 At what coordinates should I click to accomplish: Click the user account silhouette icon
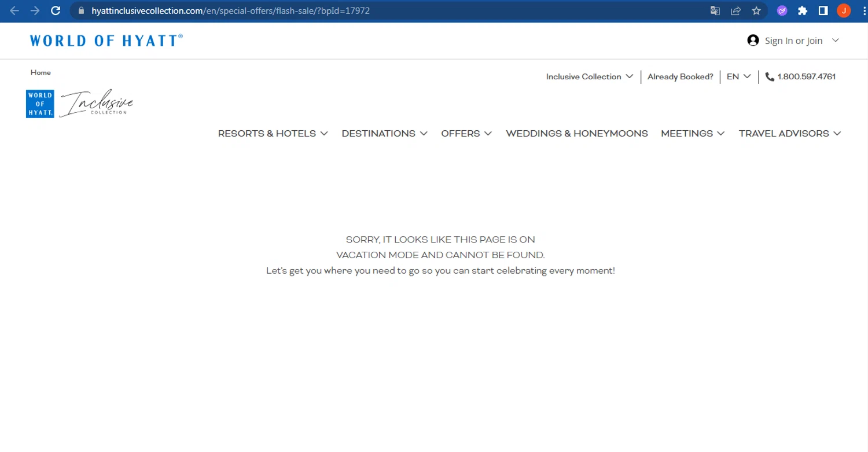coord(753,41)
